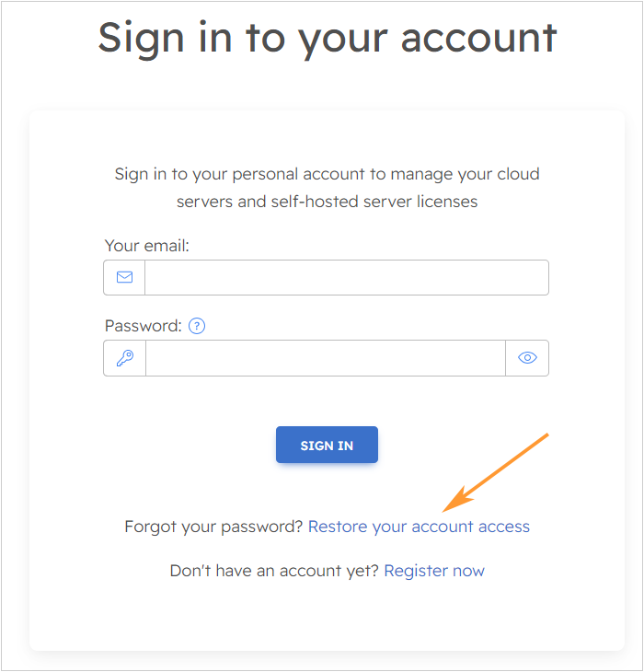Click the "Don't have an account yet?" text
Viewport: 644px width, 672px height.
[274, 571]
